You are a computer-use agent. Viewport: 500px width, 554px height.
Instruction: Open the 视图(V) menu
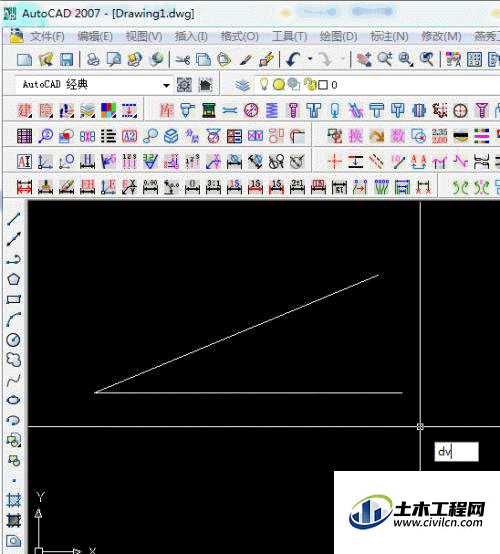(x=144, y=36)
